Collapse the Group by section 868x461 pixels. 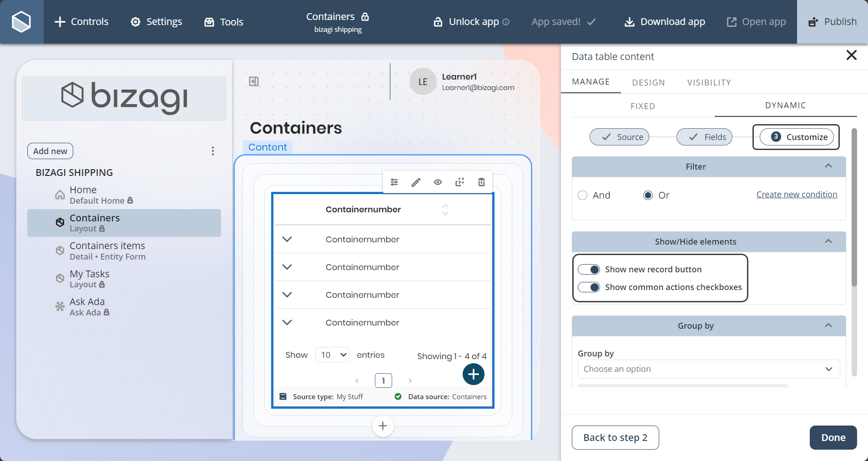click(828, 326)
